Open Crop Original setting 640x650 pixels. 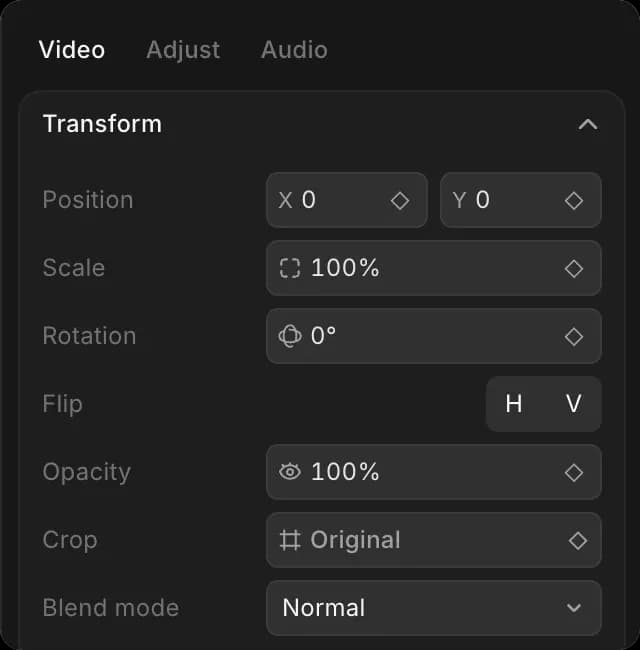pyautogui.click(x=434, y=540)
